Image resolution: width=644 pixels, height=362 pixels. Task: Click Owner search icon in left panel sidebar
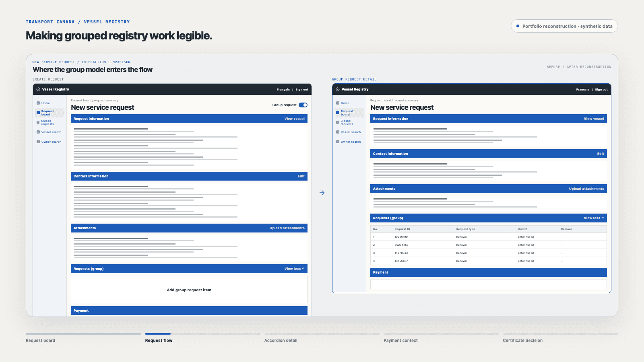[x=38, y=142]
